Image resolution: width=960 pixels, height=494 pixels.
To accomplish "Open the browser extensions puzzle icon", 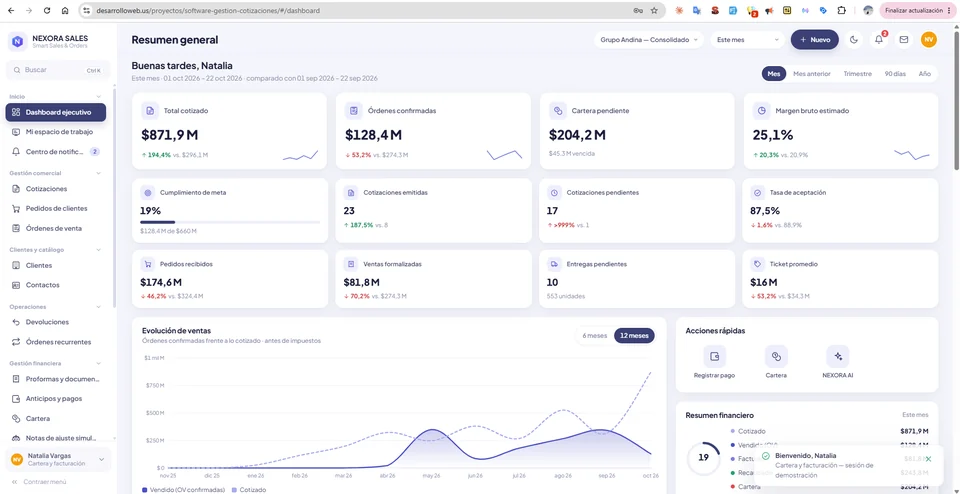I will click(841, 10).
